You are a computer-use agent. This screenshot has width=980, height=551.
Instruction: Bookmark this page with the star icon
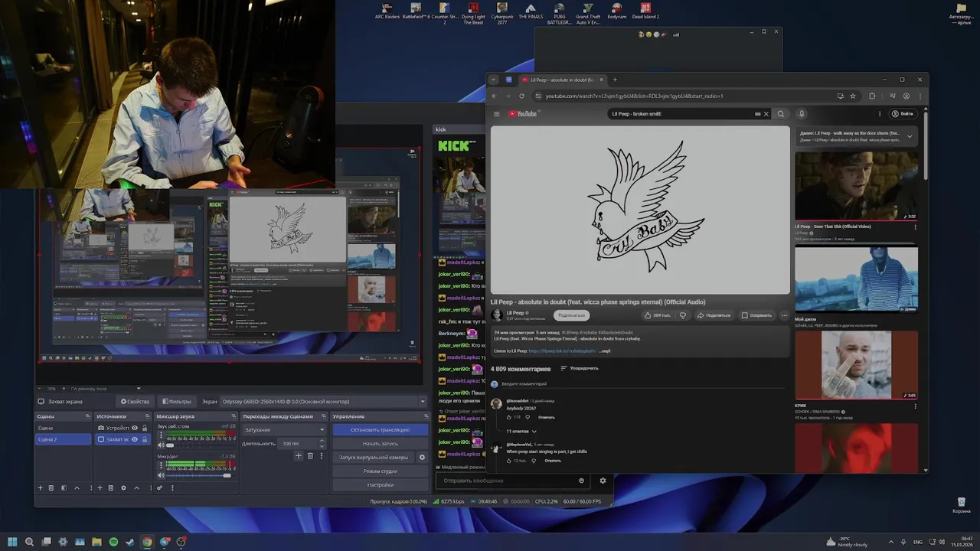853,96
